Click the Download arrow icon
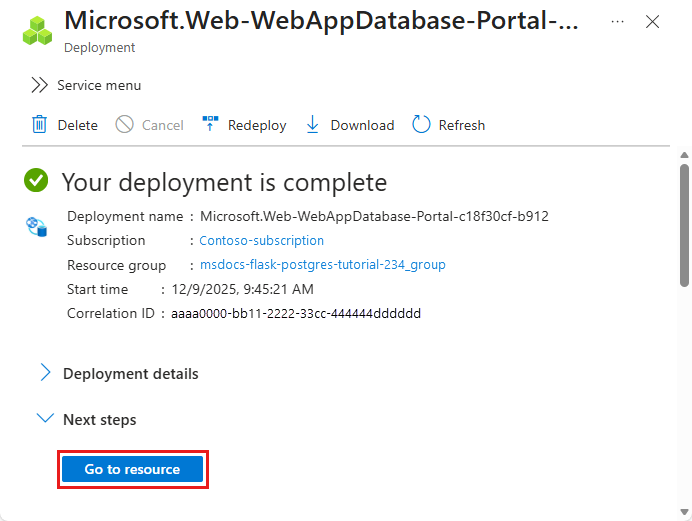The height and width of the screenshot is (521, 692). click(313, 125)
